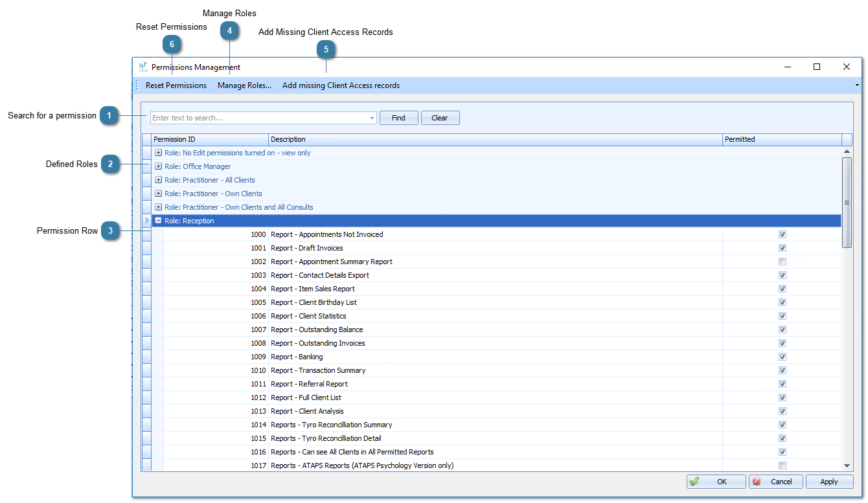Expand Role: Office Manager group

coord(159,166)
